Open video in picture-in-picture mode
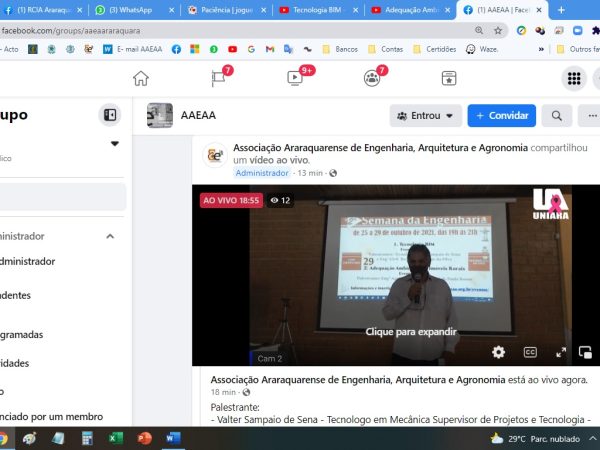 [x=585, y=352]
